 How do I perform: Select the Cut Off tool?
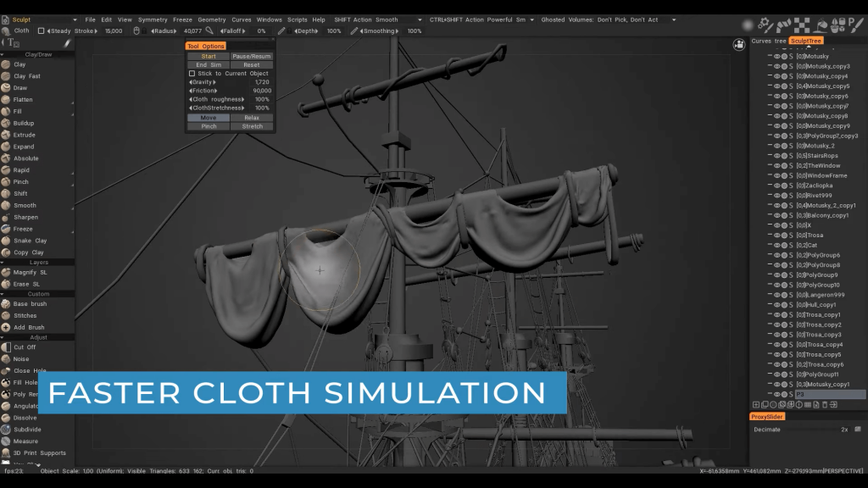point(25,347)
